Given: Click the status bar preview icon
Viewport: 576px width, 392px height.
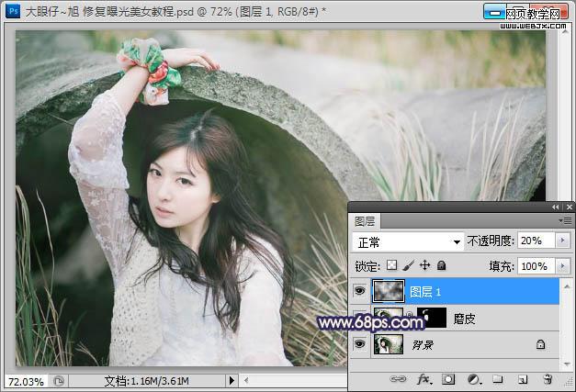Looking at the screenshot, I should click(x=59, y=381).
